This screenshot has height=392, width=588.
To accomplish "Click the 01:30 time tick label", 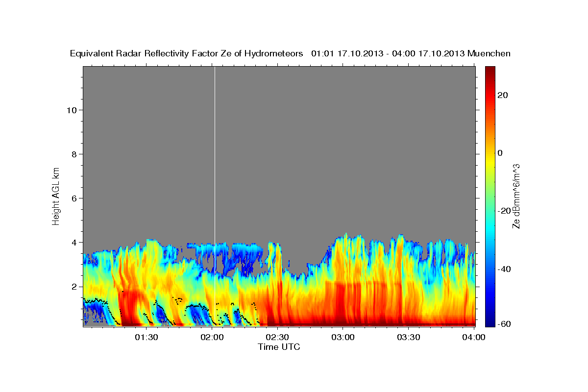I will [147, 337].
